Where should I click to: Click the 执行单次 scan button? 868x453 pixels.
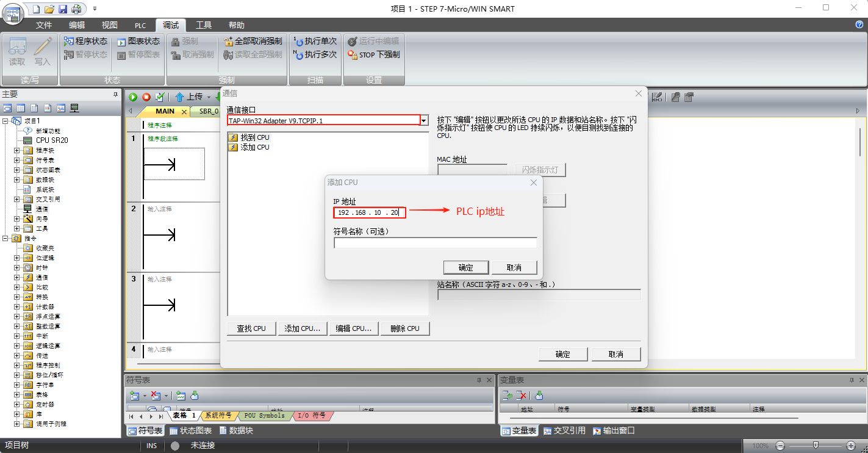tap(315, 41)
